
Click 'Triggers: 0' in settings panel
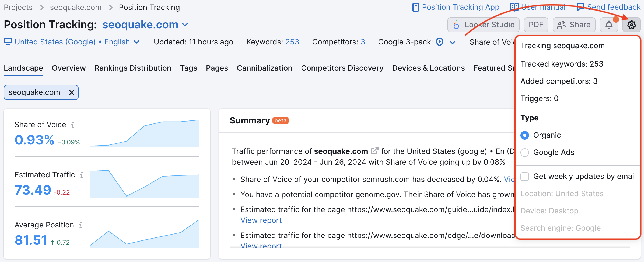540,98
